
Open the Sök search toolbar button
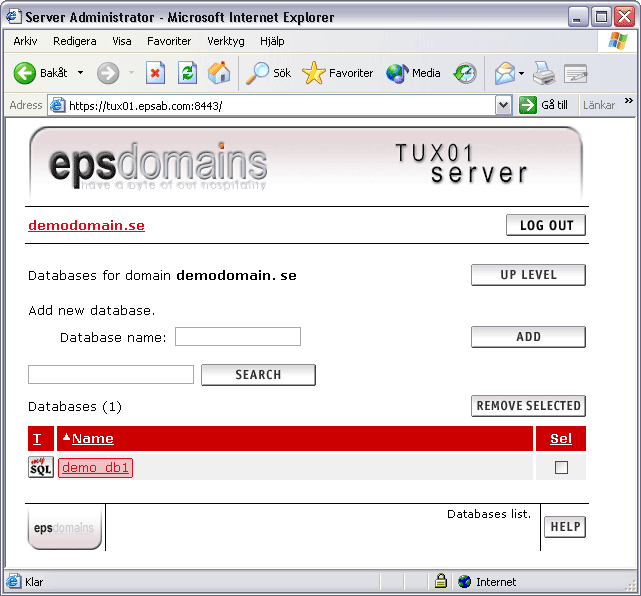point(270,73)
